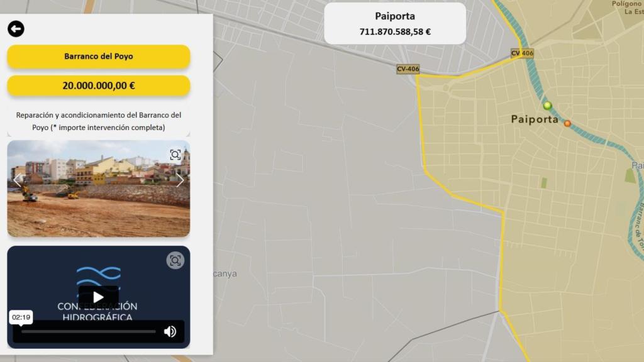
Task: Enlarge the Confederación Hidrográfica video
Action: [x=175, y=260]
